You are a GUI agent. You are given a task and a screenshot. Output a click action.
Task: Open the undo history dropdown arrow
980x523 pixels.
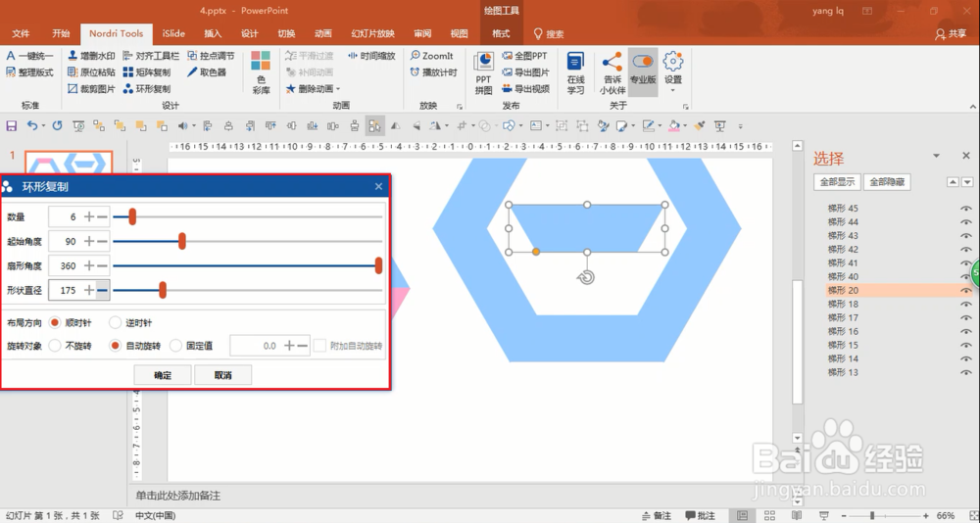coord(43,126)
